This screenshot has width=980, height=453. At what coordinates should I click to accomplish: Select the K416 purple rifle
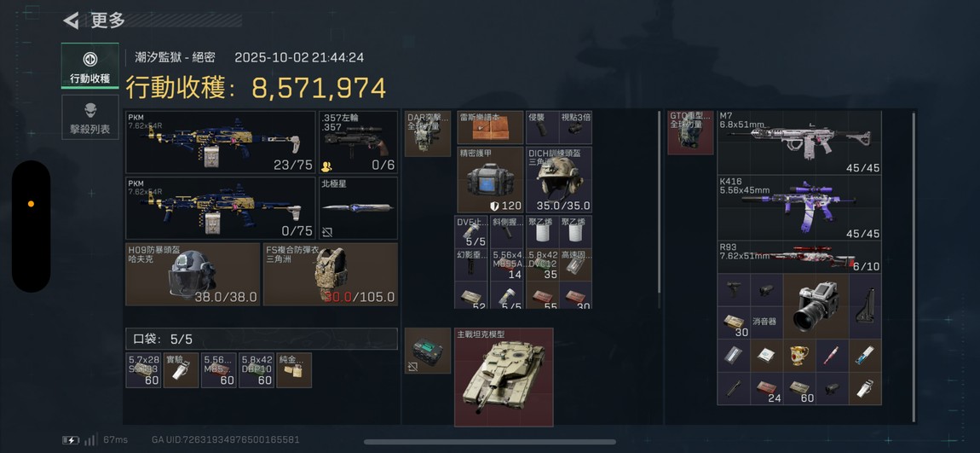[x=798, y=207]
